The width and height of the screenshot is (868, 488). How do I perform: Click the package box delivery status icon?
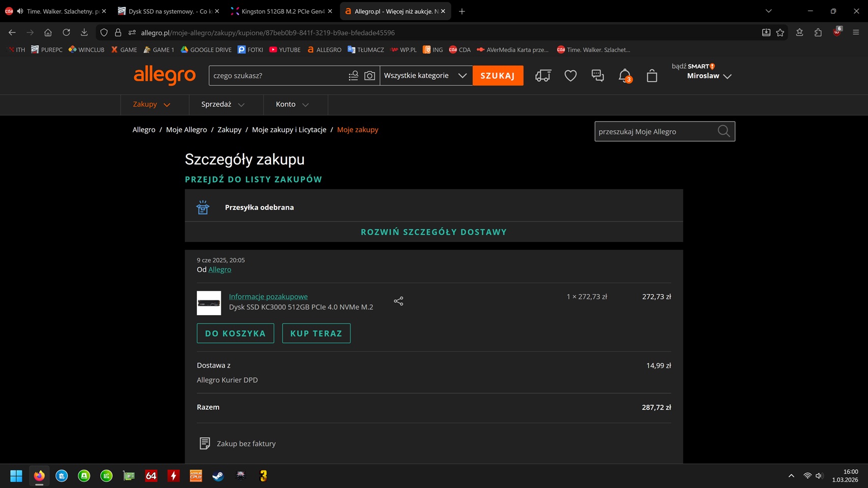tap(203, 207)
